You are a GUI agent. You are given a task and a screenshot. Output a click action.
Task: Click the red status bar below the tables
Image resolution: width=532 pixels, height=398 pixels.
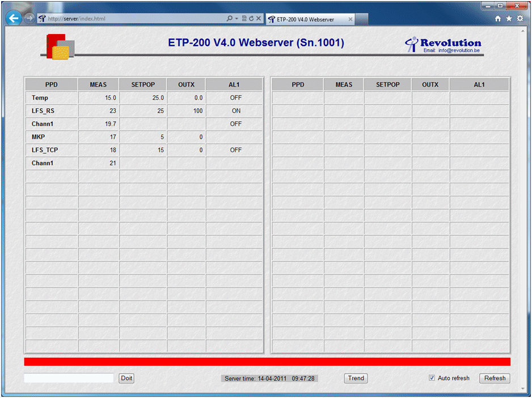pos(267,362)
